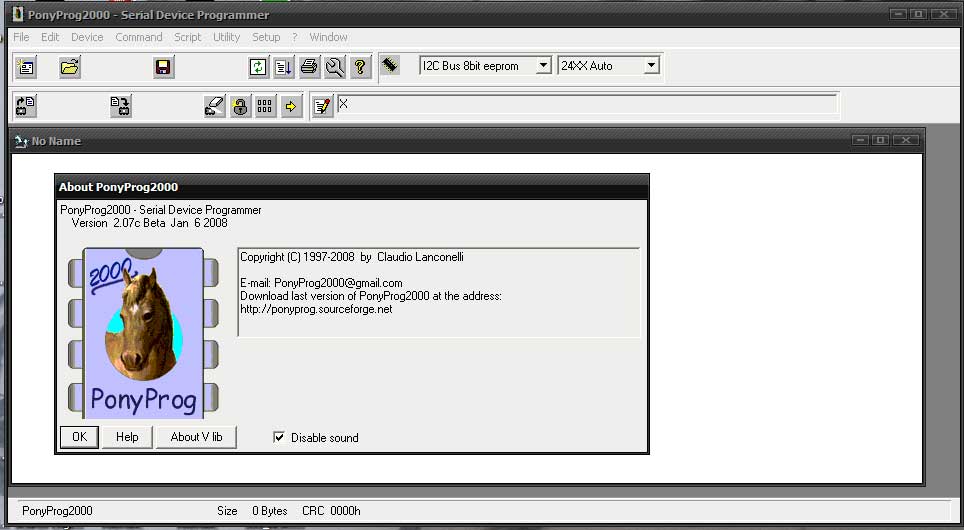Click the ponyprog.sourceforge.net address text

[x=316, y=309]
